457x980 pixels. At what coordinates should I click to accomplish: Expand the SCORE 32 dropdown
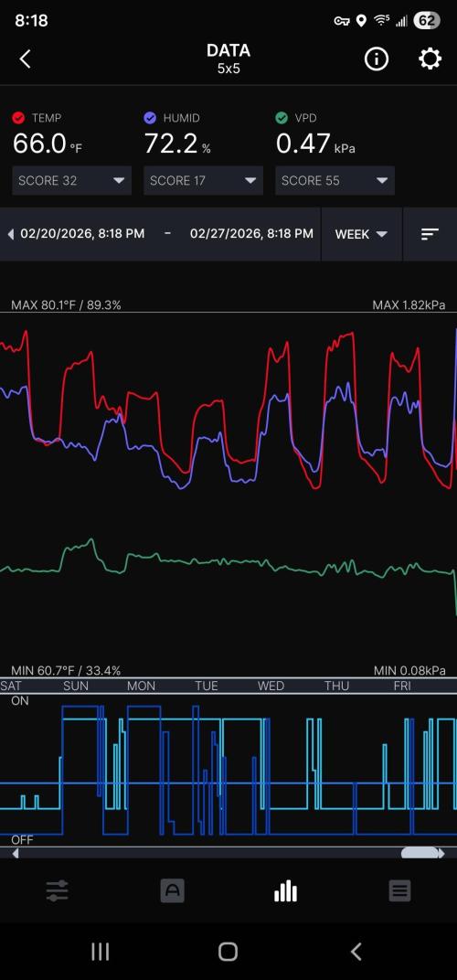(x=72, y=181)
